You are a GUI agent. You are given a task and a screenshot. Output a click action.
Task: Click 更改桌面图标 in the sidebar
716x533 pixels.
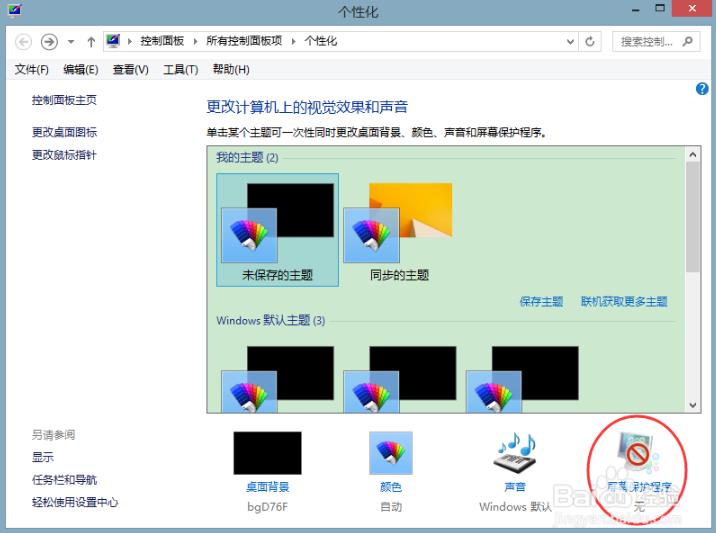(64, 132)
